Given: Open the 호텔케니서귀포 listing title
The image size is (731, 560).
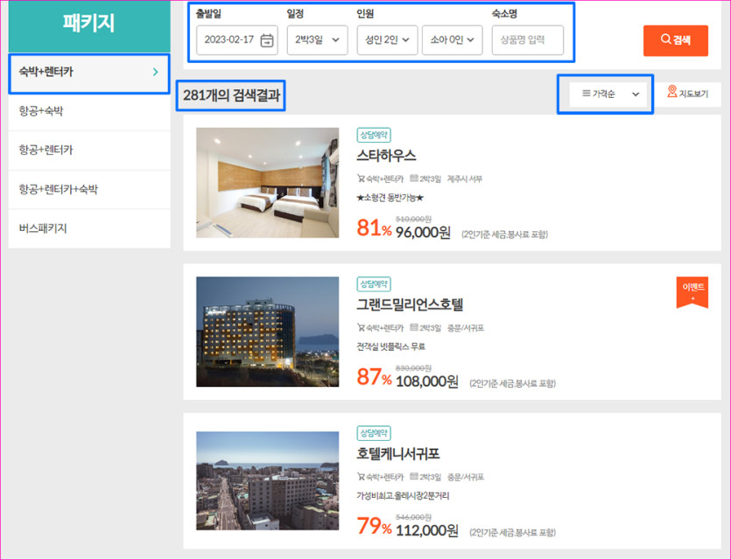Looking at the screenshot, I should [x=398, y=453].
